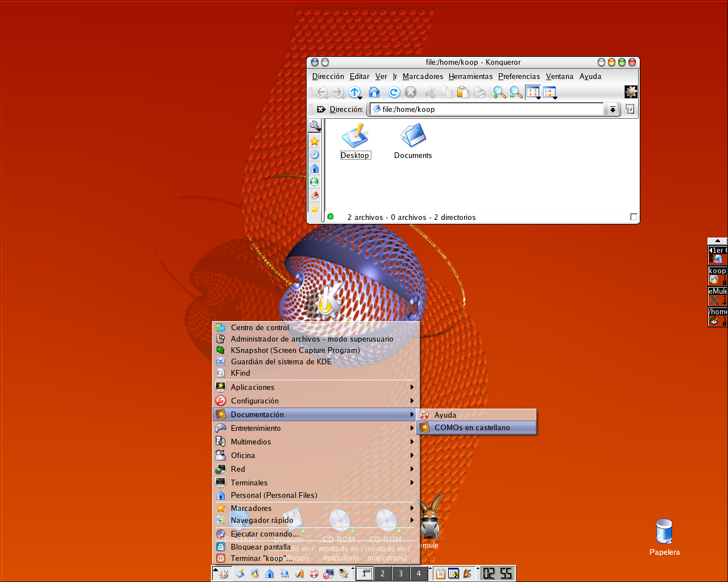Zoom out with the magnifier minus icon

[x=516, y=92]
